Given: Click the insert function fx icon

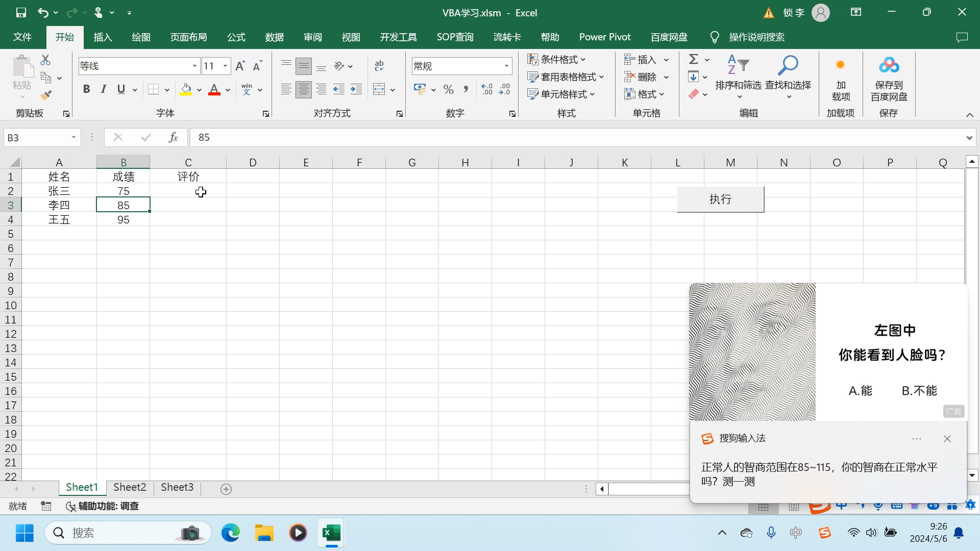Looking at the screenshot, I should coord(173,137).
